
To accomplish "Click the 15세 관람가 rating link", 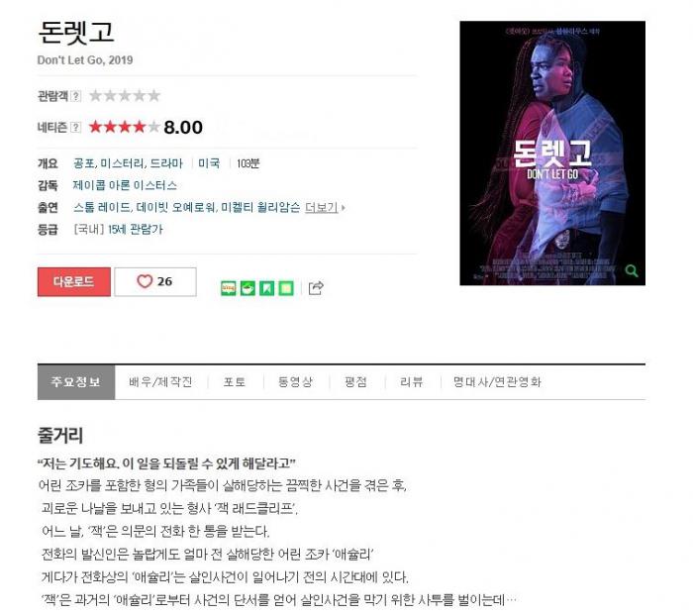I will [x=136, y=229].
